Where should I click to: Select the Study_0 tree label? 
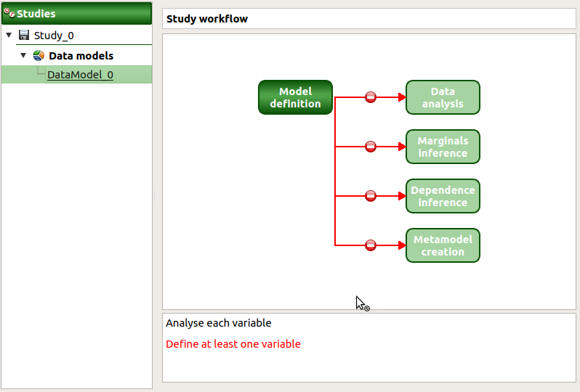54,36
